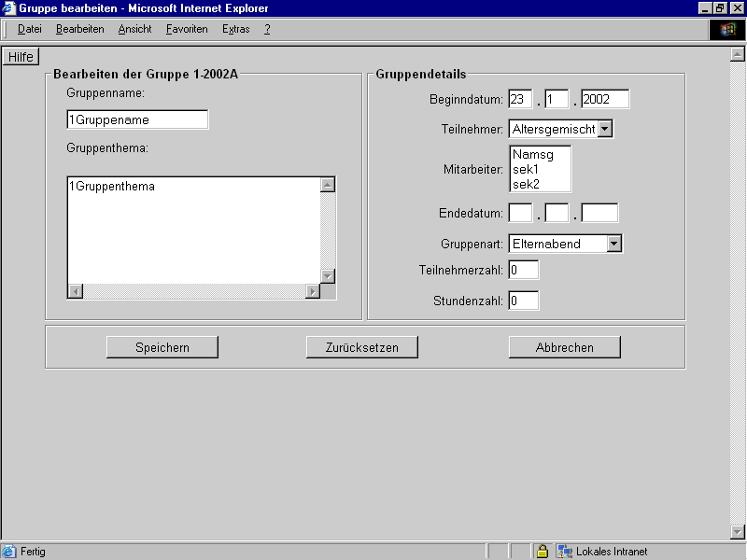The width and height of the screenshot is (747, 560).
Task: Open the Favoriten menu
Action: pos(186,29)
